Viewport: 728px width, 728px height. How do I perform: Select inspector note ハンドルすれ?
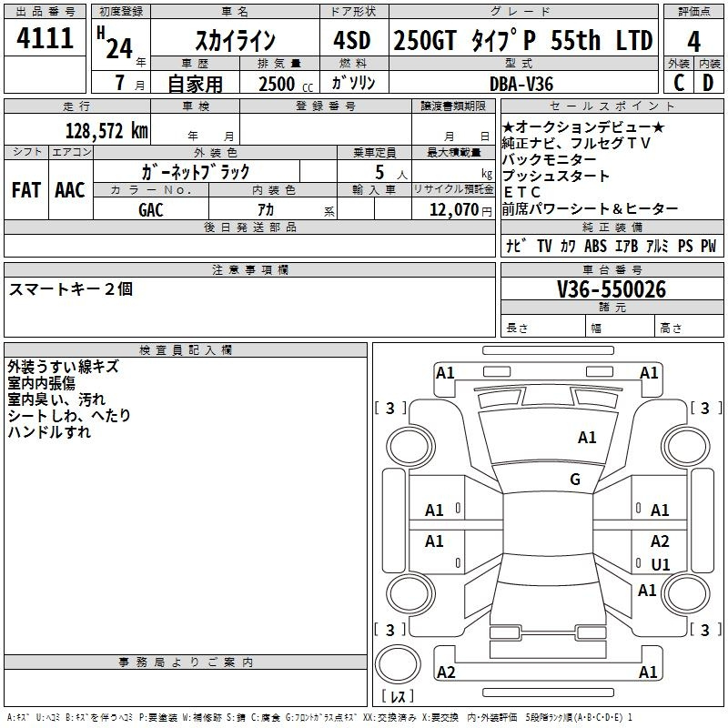point(49,431)
